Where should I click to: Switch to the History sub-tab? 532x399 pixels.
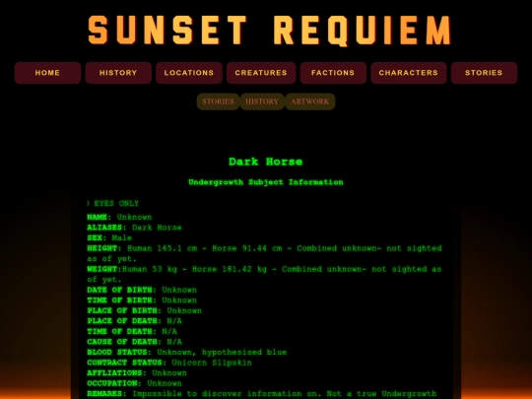[262, 101]
